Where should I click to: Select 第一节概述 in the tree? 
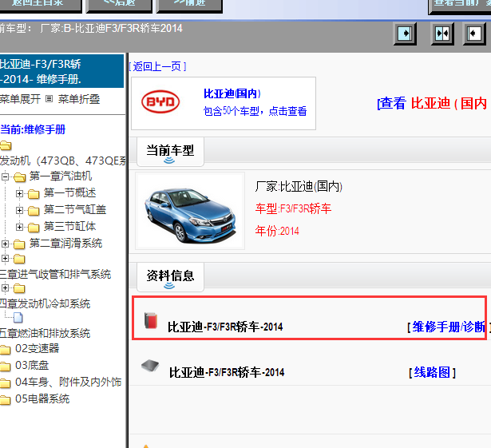pos(69,192)
